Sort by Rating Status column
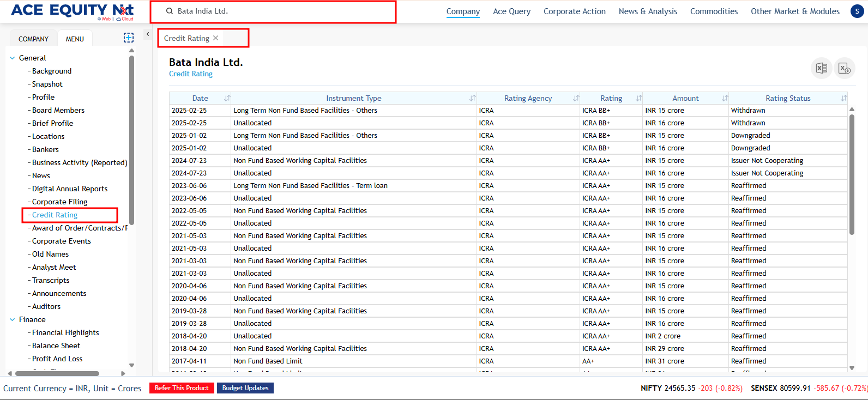Image resolution: width=868 pixels, height=400 pixels. 843,99
